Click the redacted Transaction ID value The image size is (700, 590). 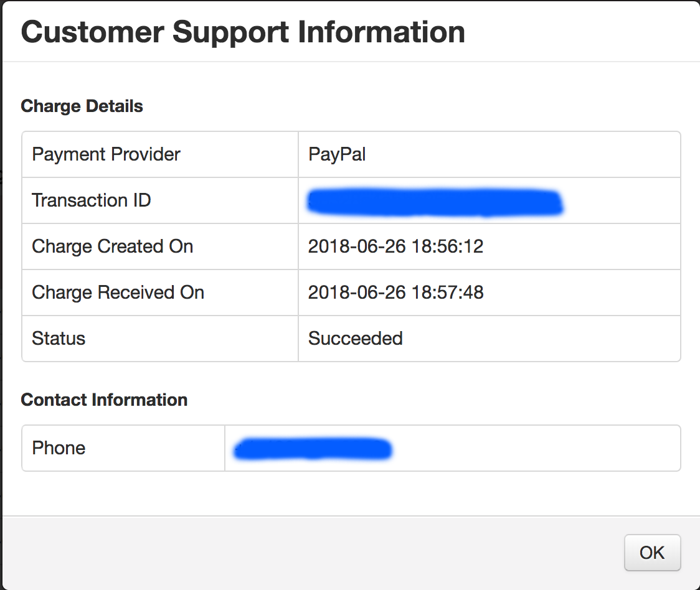[x=435, y=202]
